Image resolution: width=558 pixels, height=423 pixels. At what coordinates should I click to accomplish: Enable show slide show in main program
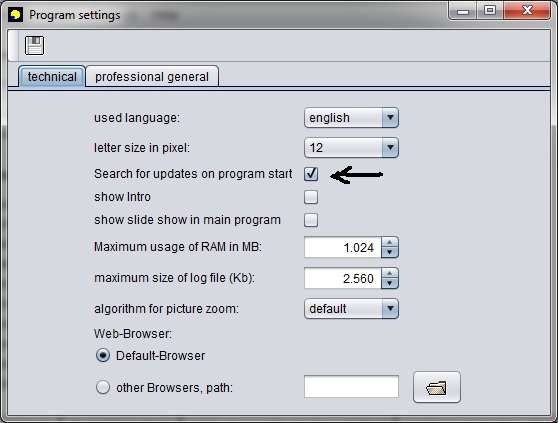(311, 220)
